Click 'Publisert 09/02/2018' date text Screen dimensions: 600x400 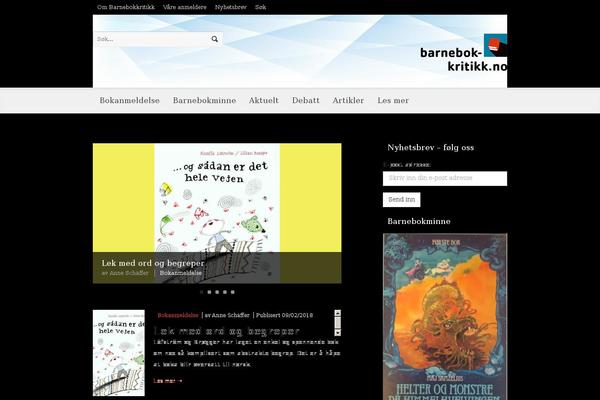[x=284, y=315]
